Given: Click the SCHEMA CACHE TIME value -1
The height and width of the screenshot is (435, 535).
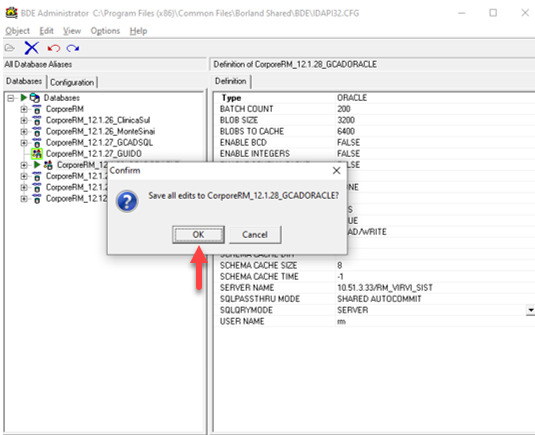Looking at the screenshot, I should (x=340, y=276).
